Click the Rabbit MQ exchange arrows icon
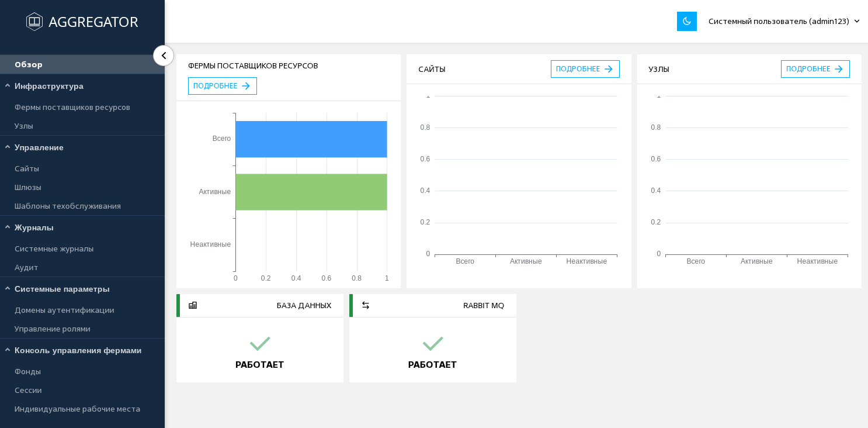This screenshot has height=428, width=868. (366, 305)
